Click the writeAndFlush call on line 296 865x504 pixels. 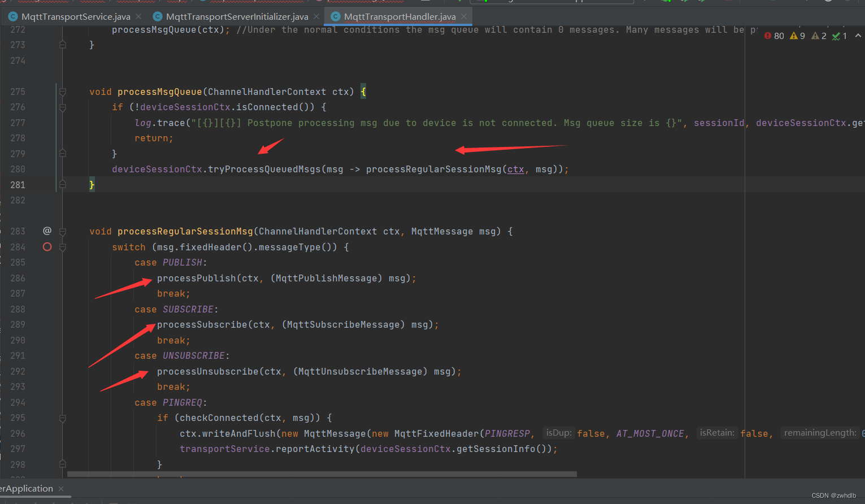pos(239,434)
